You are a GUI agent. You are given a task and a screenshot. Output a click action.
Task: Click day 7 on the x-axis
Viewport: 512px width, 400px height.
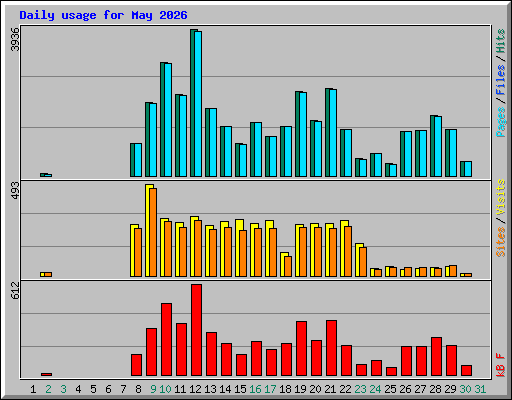[123, 389]
